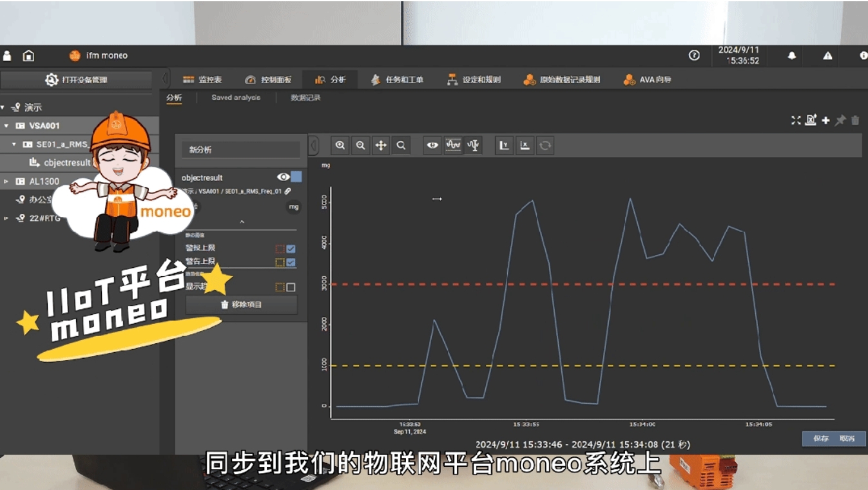Select the 22#RTG tree row
Viewport: 868px width, 490px height.
pos(79,218)
